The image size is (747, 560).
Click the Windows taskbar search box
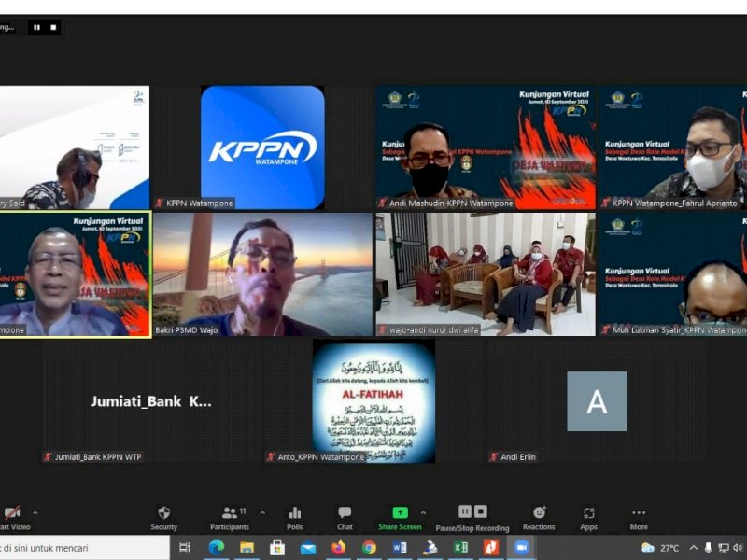click(84, 548)
